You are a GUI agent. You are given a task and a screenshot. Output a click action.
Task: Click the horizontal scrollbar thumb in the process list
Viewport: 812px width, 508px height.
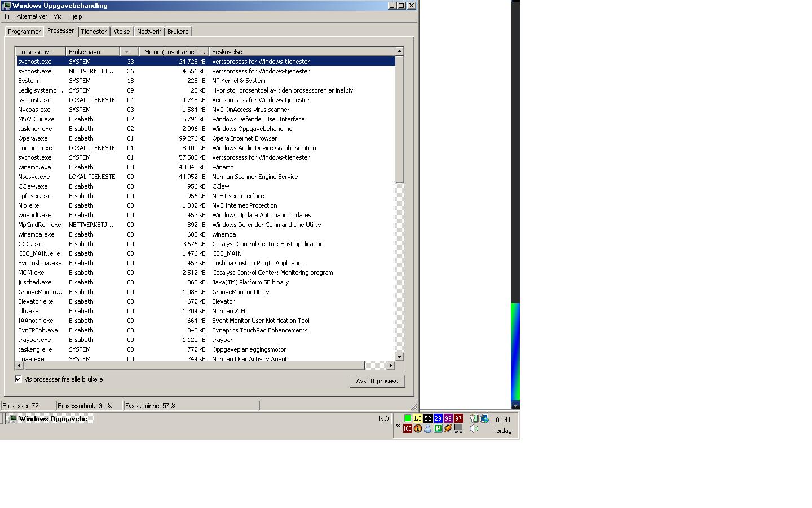[195, 366]
